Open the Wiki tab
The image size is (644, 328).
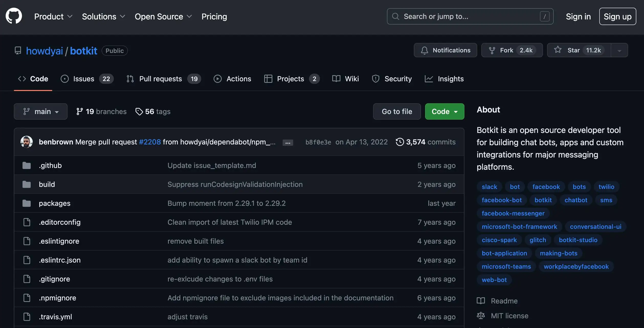pyautogui.click(x=345, y=79)
